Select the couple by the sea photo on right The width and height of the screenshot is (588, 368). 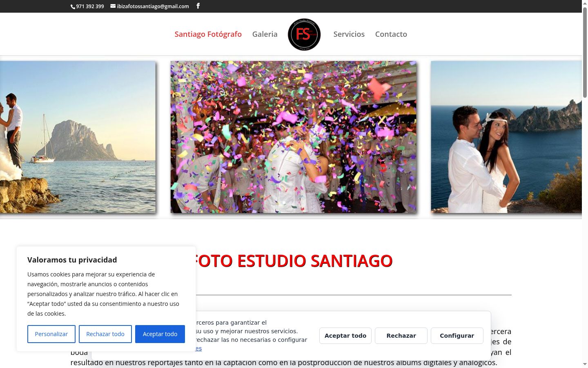[506, 137]
